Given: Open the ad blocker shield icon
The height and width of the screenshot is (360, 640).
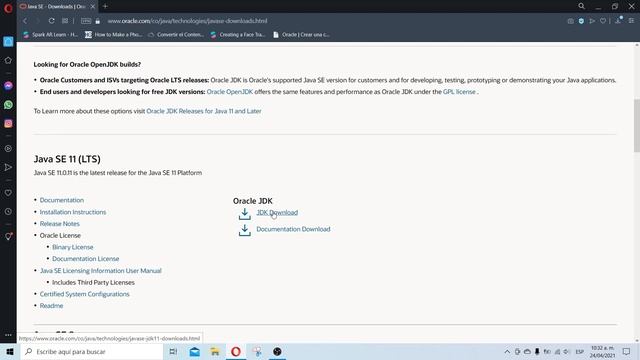Looking at the screenshot, I should [581, 21].
